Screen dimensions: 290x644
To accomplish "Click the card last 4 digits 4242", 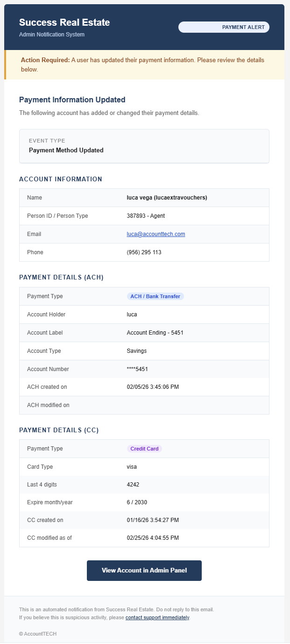I will (x=133, y=485).
